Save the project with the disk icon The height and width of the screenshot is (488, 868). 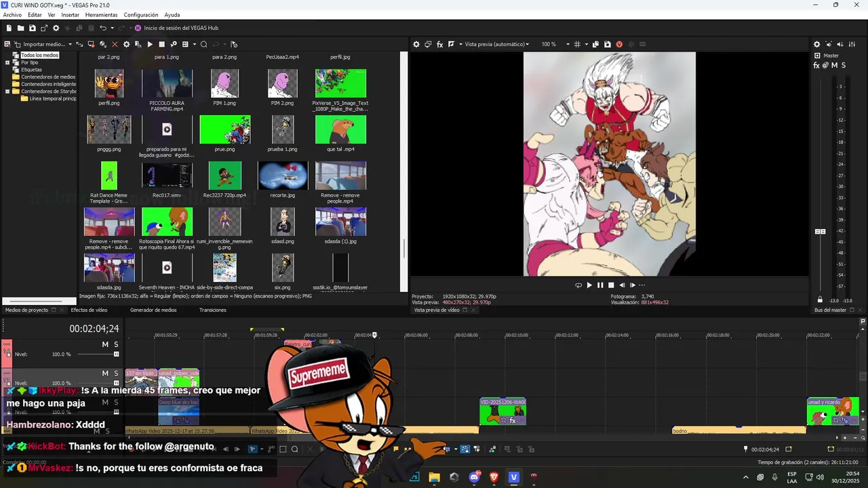[33, 28]
